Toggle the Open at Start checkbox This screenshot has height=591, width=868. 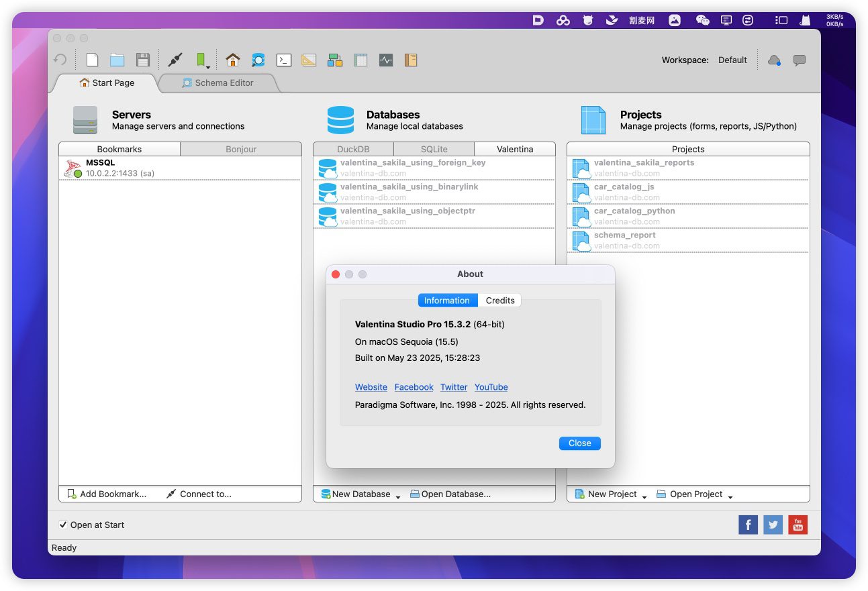point(63,525)
